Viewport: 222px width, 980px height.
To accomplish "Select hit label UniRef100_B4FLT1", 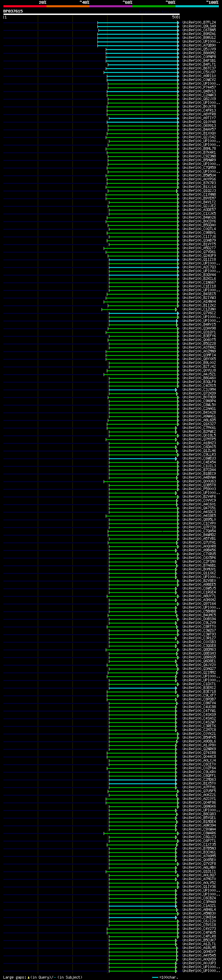I will point(199,65).
